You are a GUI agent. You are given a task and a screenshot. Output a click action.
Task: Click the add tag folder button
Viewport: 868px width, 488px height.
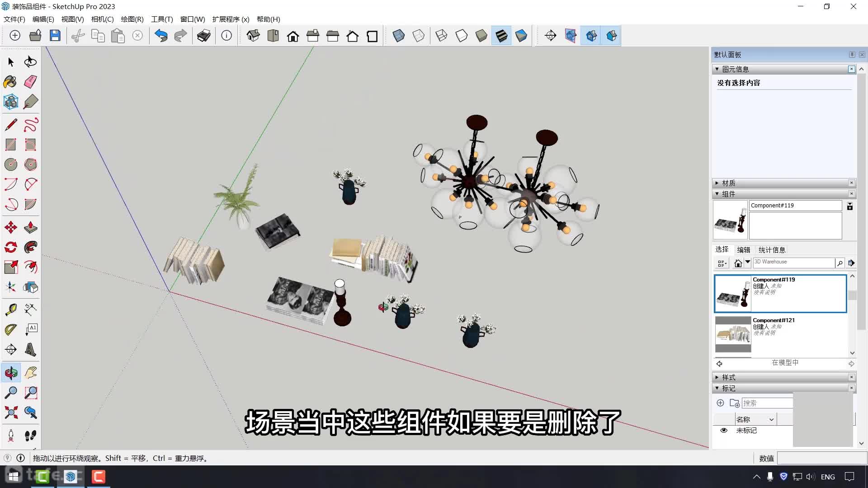pos(735,403)
